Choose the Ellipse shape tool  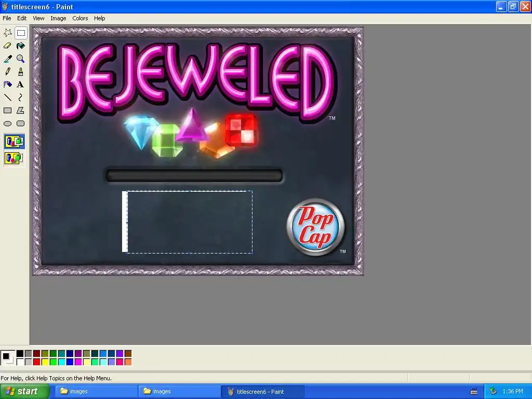8,124
